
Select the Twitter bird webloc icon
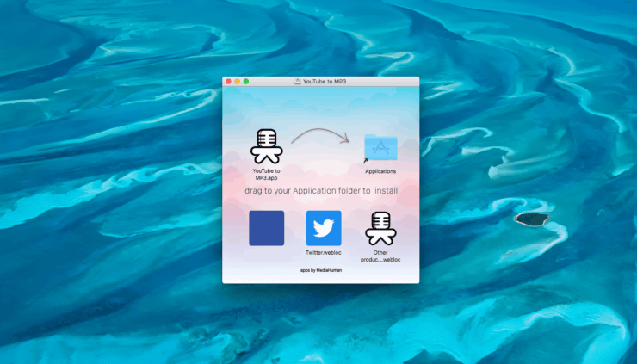click(324, 228)
